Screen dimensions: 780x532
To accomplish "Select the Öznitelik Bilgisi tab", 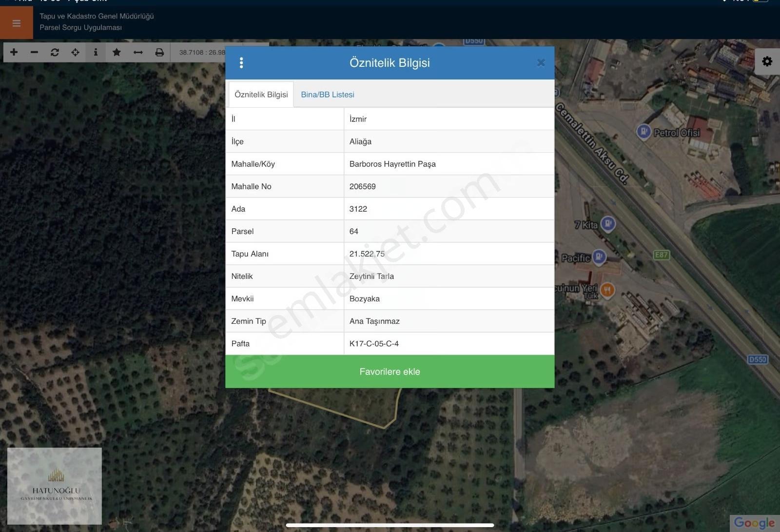I will pos(261,95).
